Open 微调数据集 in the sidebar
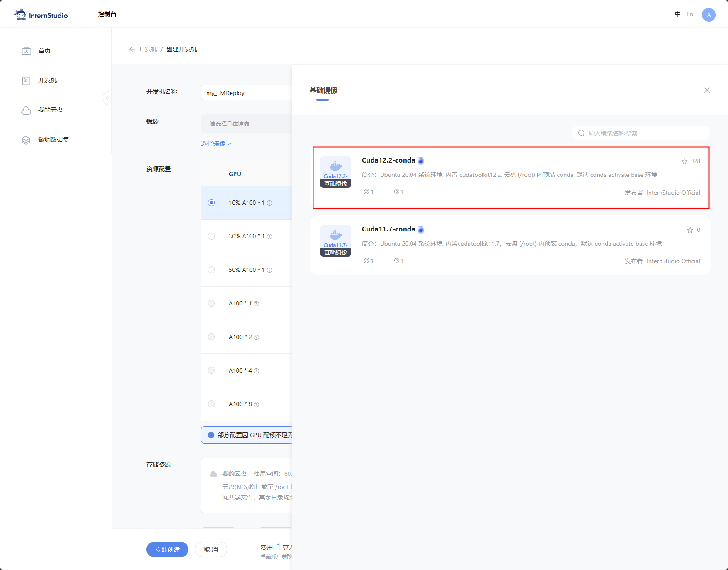This screenshot has width=728, height=570. (x=54, y=139)
